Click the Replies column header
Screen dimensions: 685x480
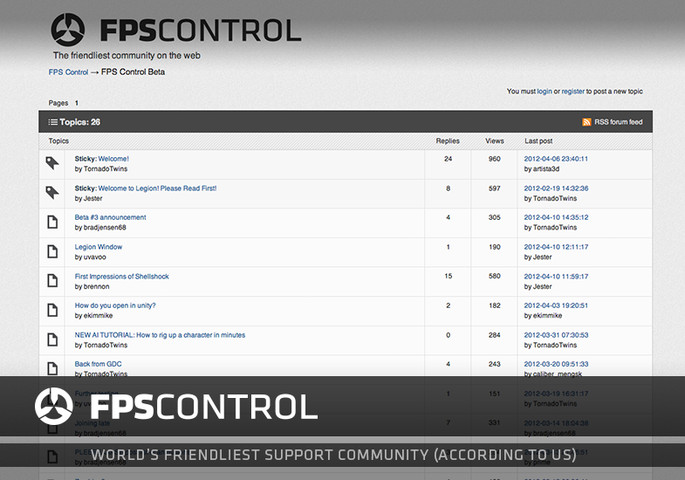(x=448, y=141)
